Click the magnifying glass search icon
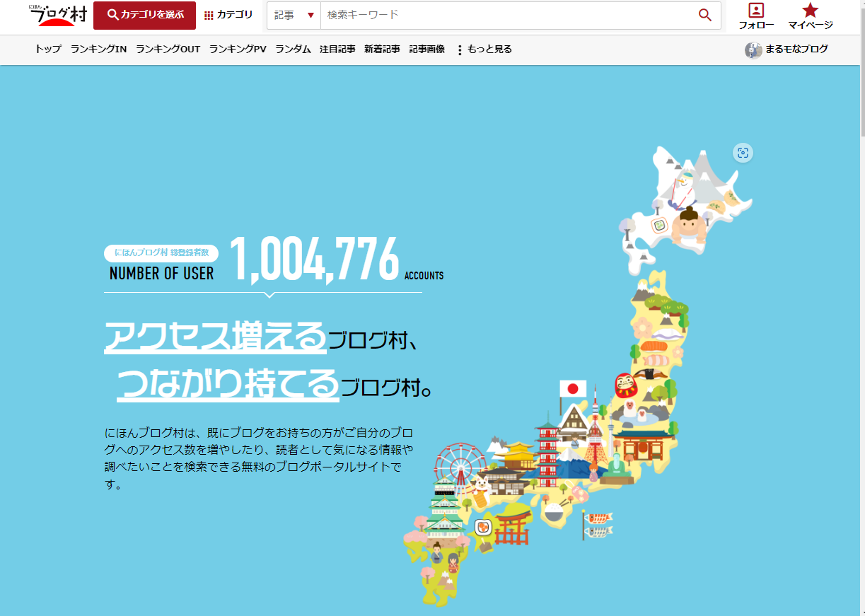Image resolution: width=865 pixels, height=616 pixels. [705, 16]
